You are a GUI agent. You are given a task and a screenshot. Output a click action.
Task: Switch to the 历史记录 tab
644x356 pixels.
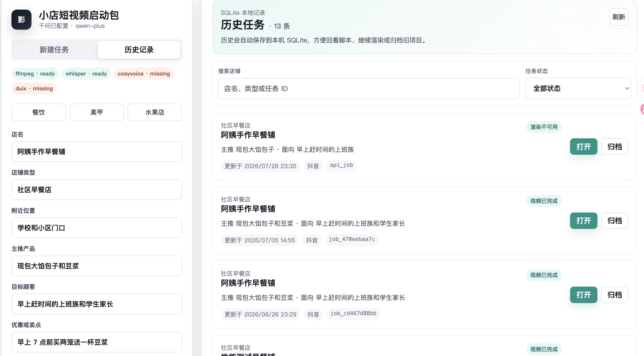(x=139, y=50)
